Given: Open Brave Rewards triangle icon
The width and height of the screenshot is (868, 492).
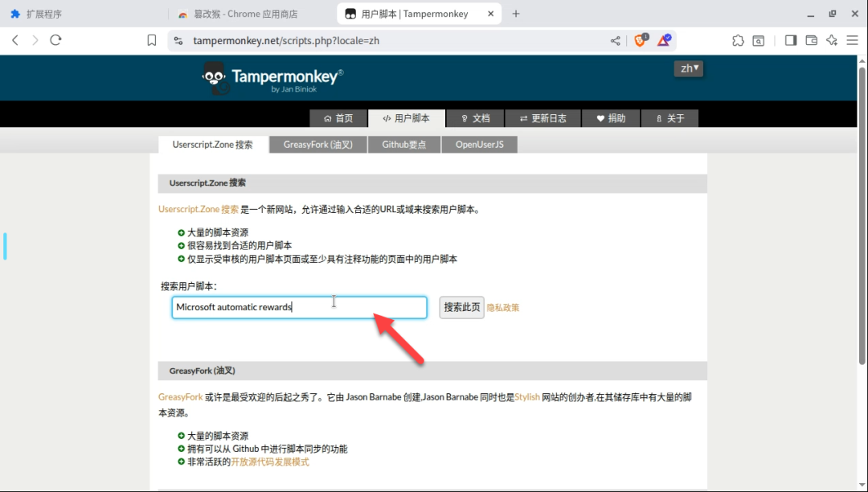Looking at the screenshot, I should coord(664,40).
